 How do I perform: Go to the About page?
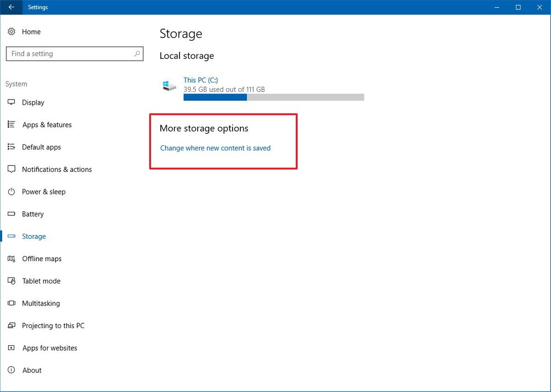coord(31,370)
